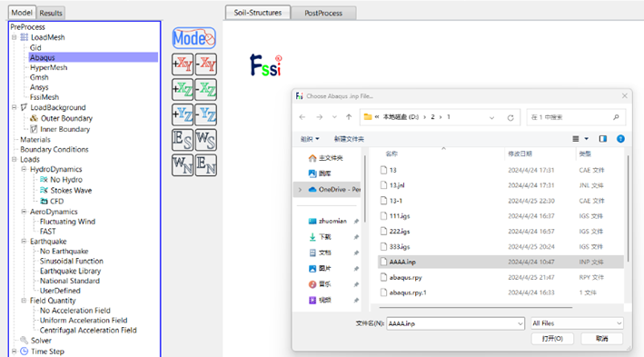Image resolution: width=644 pixels, height=357 pixels.
Task: Select the Stokes Wave tree item
Action: pyautogui.click(x=71, y=190)
